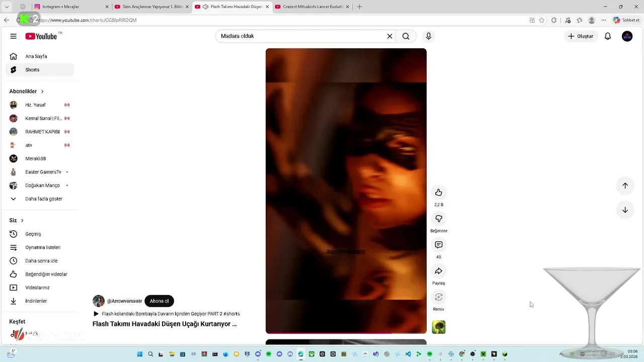Open Arrowverseetr channel avatar

click(x=99, y=301)
